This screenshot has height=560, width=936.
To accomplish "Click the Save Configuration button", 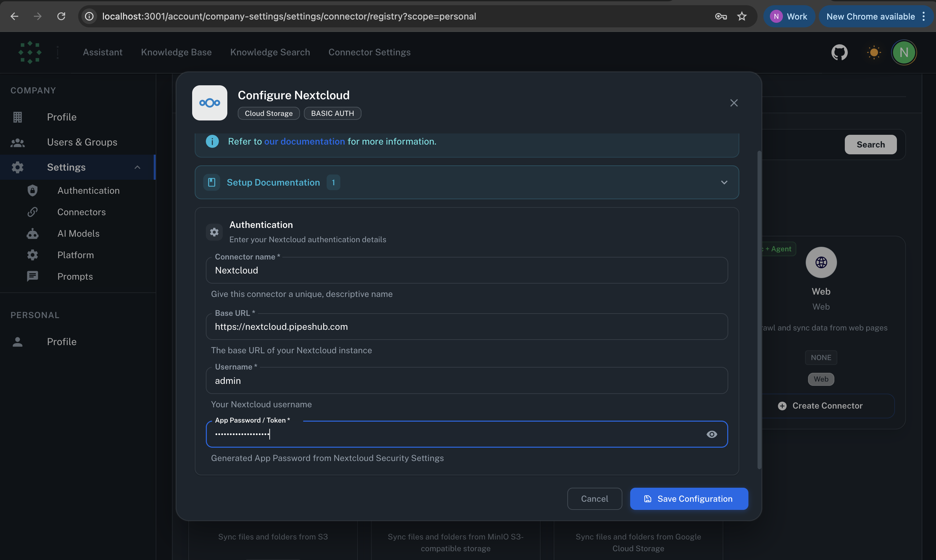I will (689, 498).
